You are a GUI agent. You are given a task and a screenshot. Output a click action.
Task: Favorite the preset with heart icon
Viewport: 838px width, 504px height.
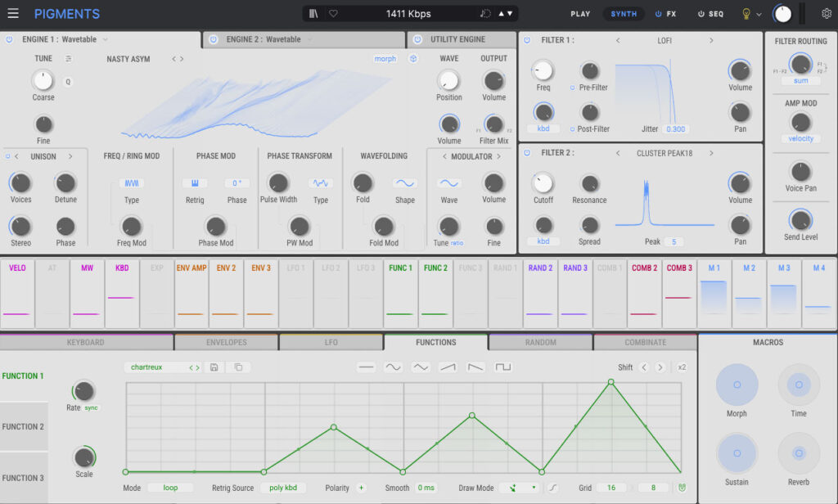(333, 13)
